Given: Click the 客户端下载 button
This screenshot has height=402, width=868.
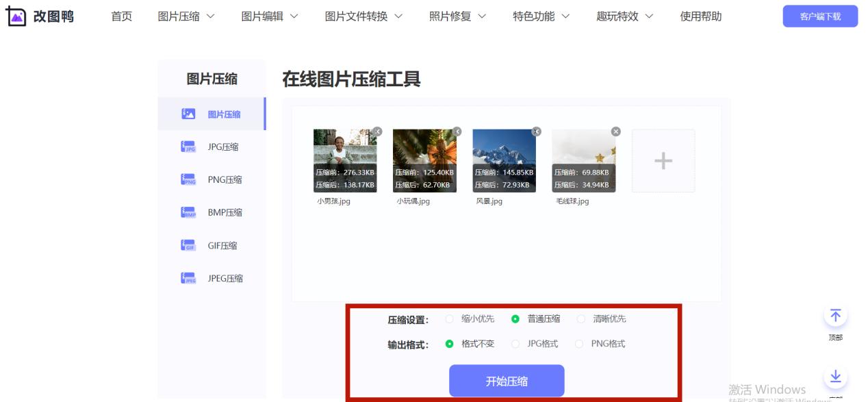Looking at the screenshot, I should click(x=820, y=15).
